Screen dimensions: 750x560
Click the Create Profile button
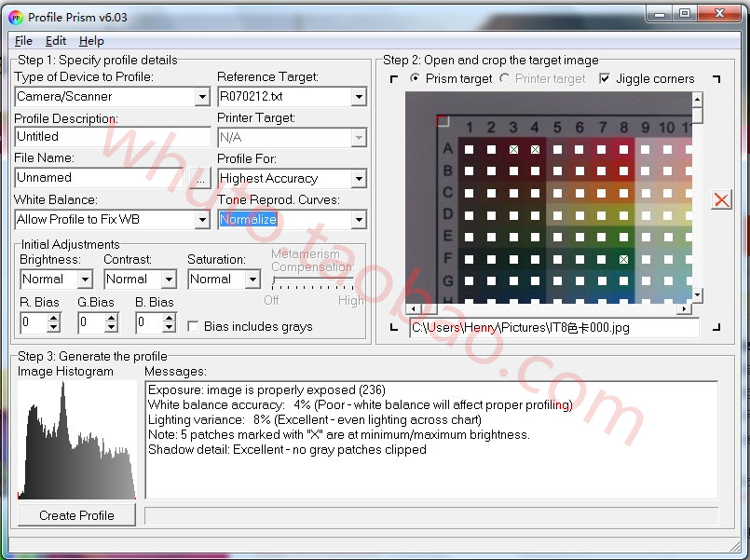tap(76, 515)
